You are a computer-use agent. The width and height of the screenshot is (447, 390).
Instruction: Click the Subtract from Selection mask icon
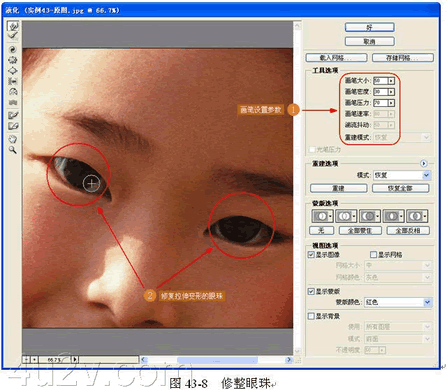coord(369,216)
